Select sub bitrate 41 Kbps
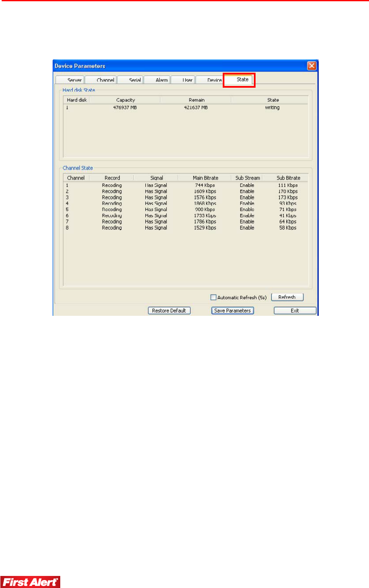 point(288,216)
